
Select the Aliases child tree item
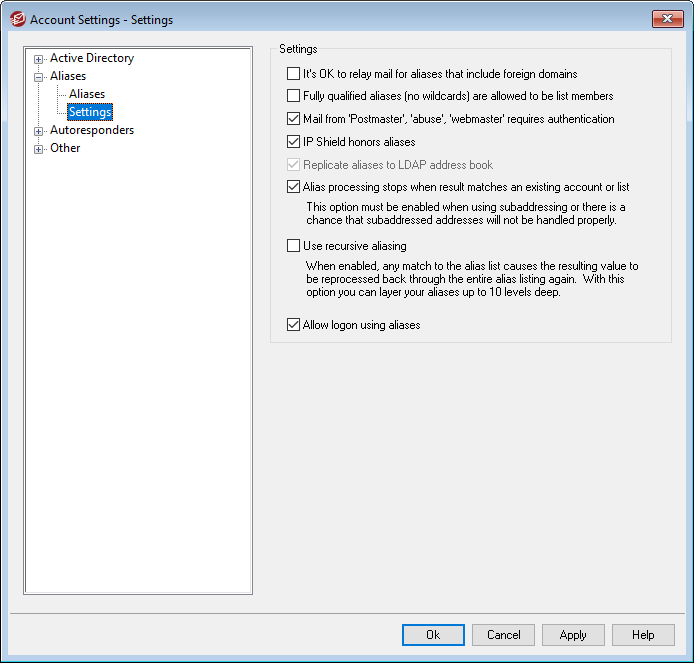pyautogui.click(x=87, y=94)
